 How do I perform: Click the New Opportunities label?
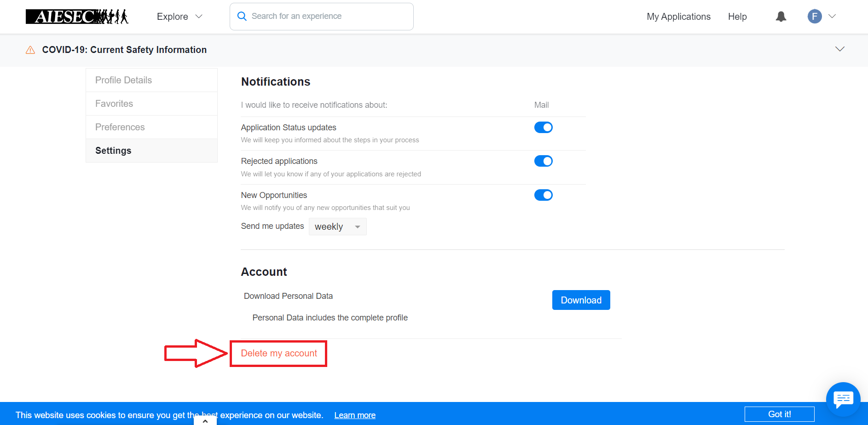[274, 195]
